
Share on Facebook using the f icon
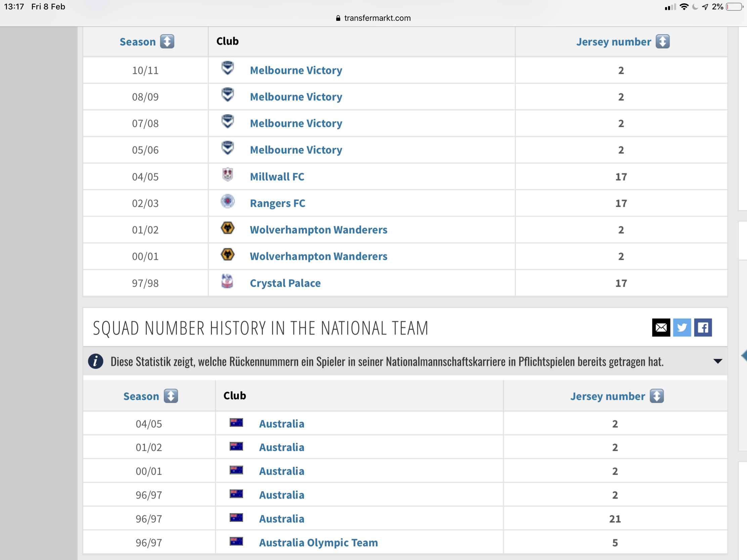pos(703,327)
